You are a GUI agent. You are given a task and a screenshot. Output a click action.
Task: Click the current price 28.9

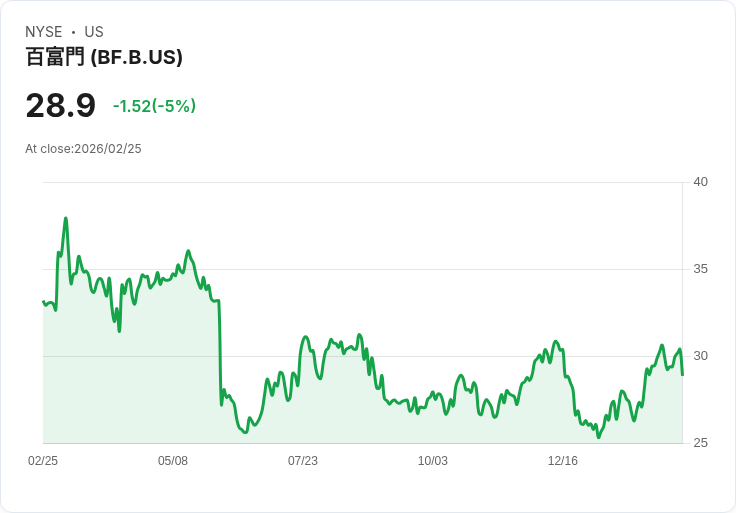(x=61, y=105)
